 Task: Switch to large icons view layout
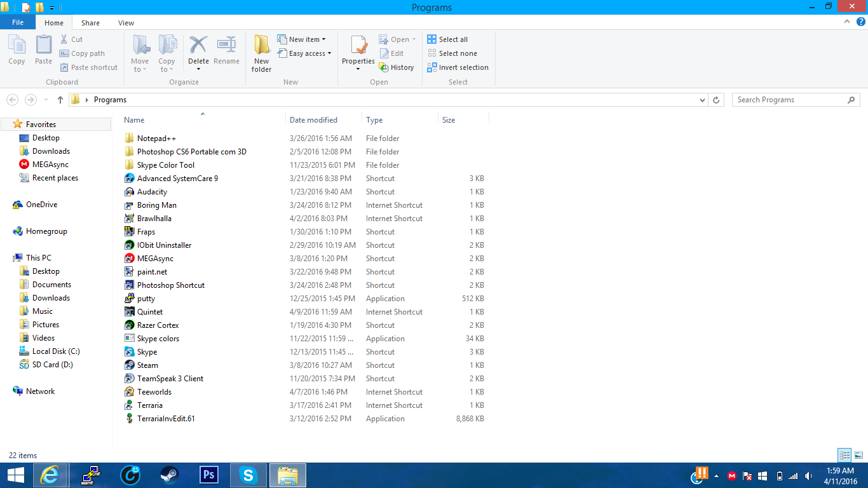pos(858,455)
